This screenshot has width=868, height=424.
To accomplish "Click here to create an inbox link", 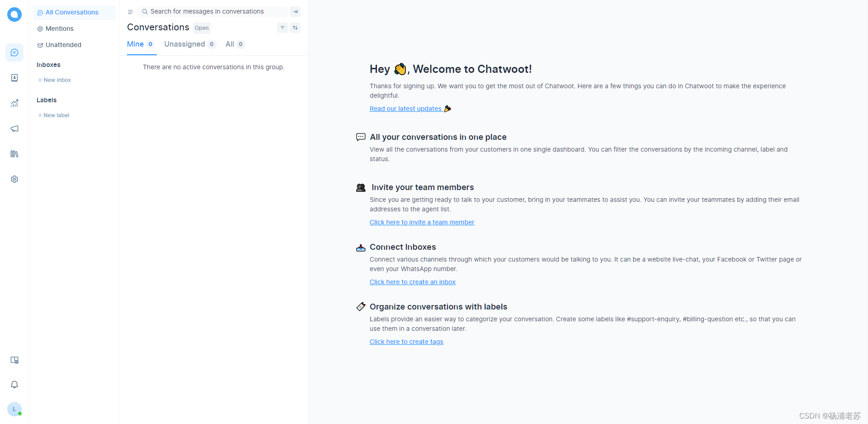I will [412, 282].
